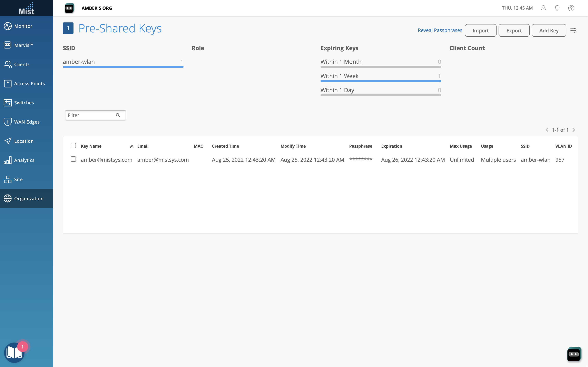Go to previous page chevron
Image resolution: width=588 pixels, height=367 pixels.
click(547, 130)
